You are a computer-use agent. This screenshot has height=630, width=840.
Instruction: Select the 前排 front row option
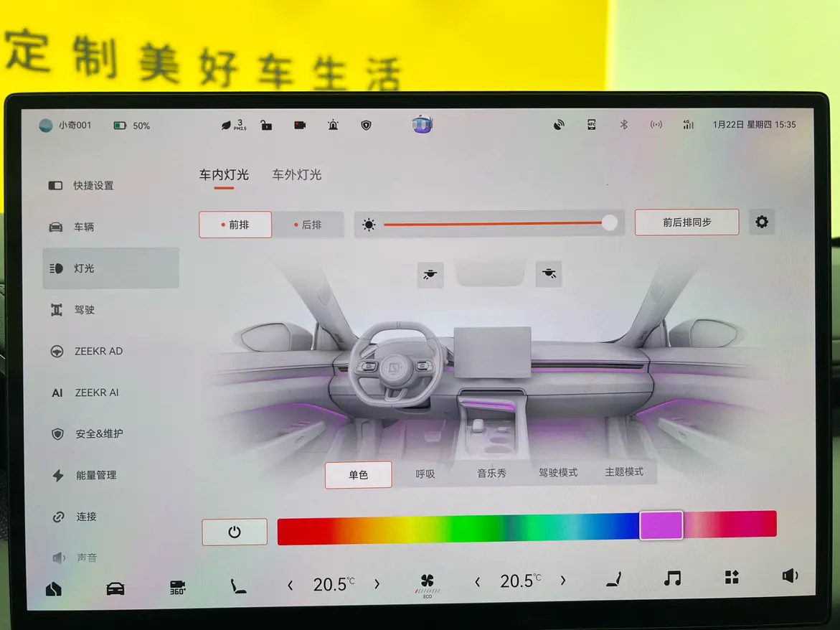tap(235, 225)
